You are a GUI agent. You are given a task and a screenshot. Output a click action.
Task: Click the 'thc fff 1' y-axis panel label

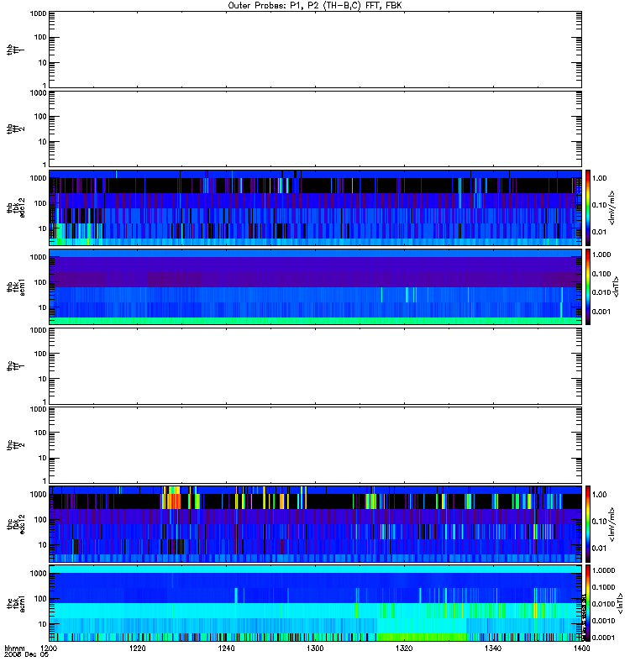point(15,366)
